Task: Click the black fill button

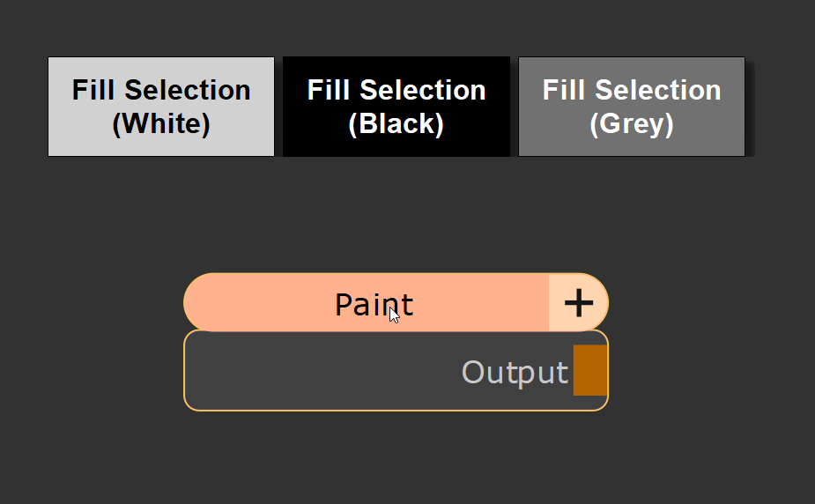Action: point(396,107)
